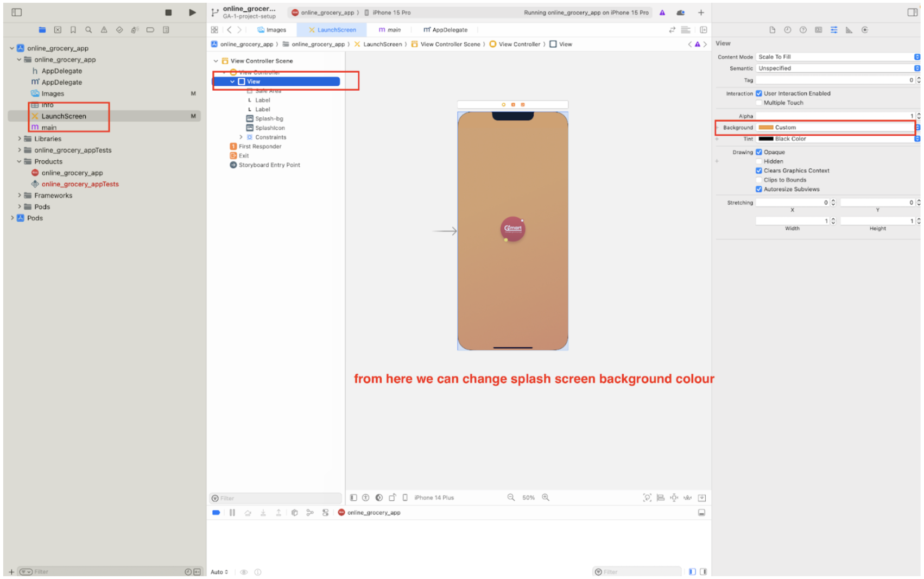
Task: Toggle the left navigator sidebar icon
Action: [16, 12]
